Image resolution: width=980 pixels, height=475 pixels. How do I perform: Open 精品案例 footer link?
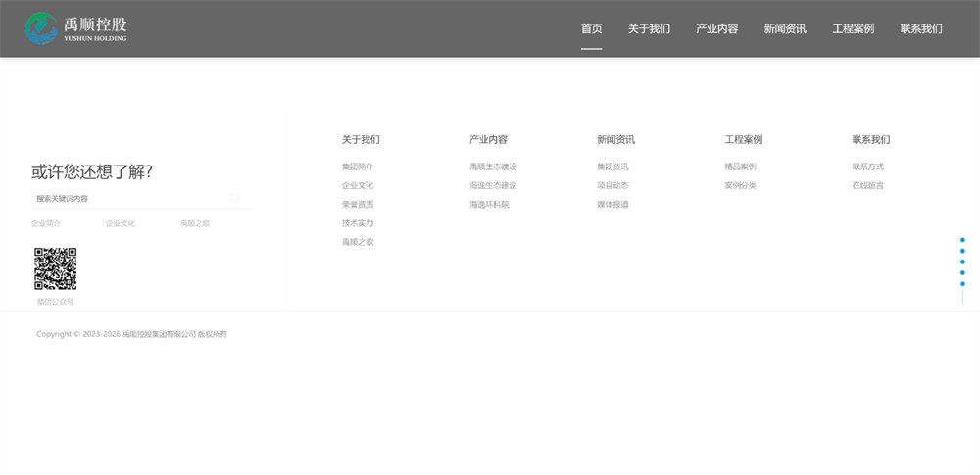[740, 166]
